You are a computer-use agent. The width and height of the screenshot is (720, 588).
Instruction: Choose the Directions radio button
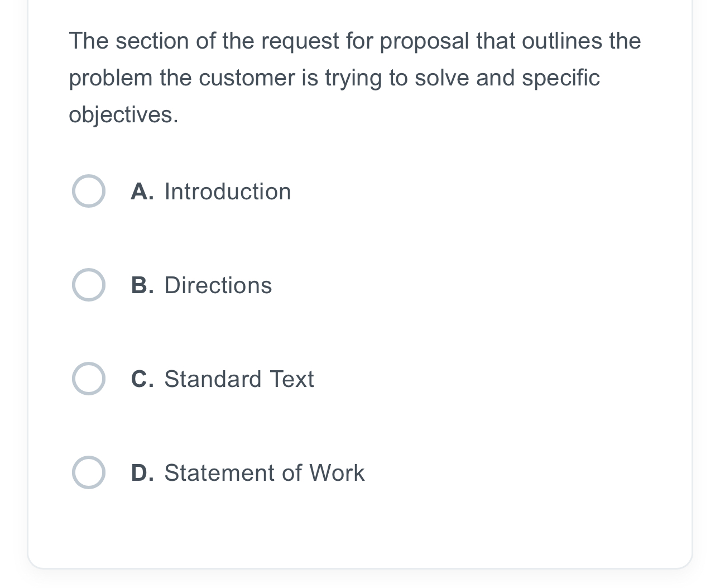[x=89, y=285]
